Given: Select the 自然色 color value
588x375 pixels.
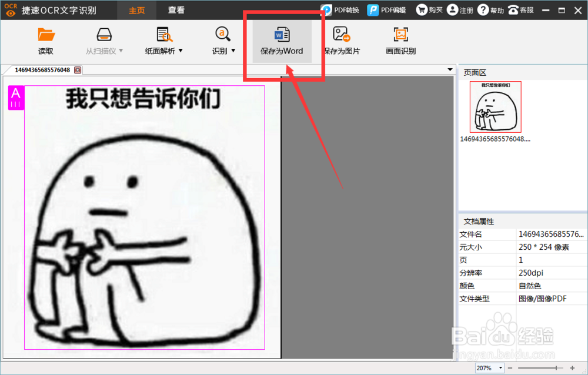Looking at the screenshot, I should click(530, 286).
